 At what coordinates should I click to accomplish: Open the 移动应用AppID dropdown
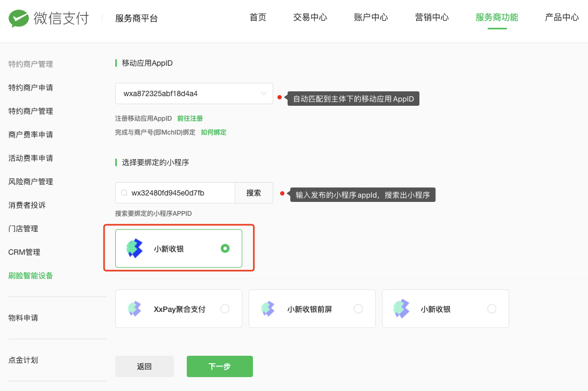point(194,93)
